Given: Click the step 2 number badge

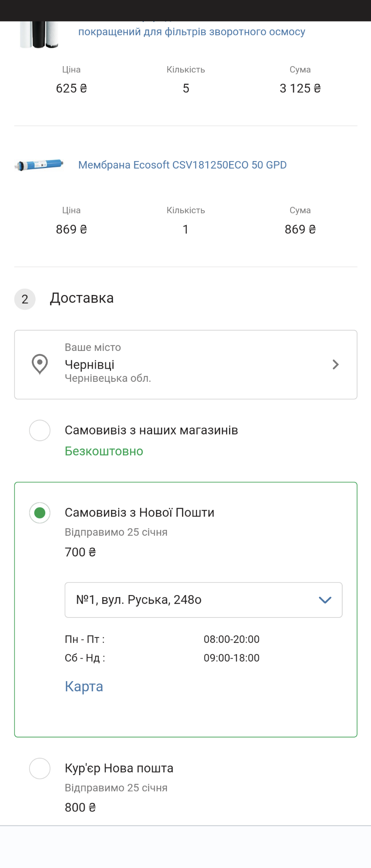Looking at the screenshot, I should [x=25, y=299].
